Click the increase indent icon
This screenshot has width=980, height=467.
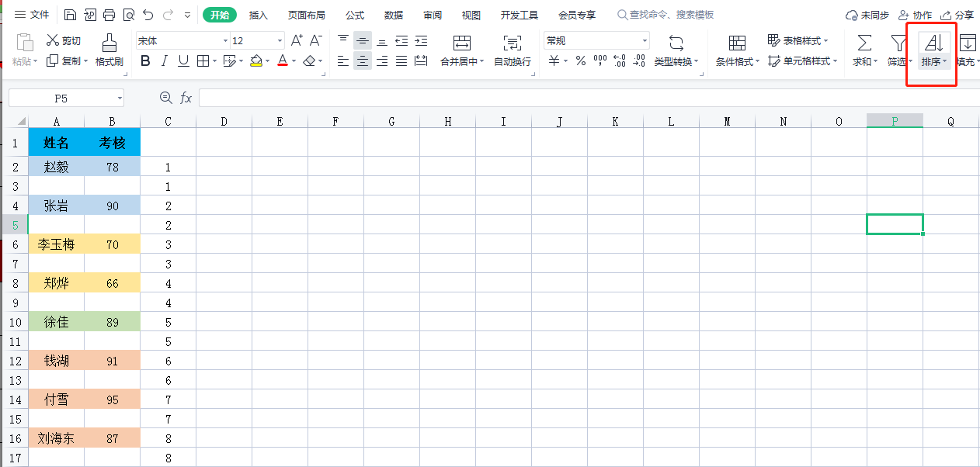pos(421,40)
